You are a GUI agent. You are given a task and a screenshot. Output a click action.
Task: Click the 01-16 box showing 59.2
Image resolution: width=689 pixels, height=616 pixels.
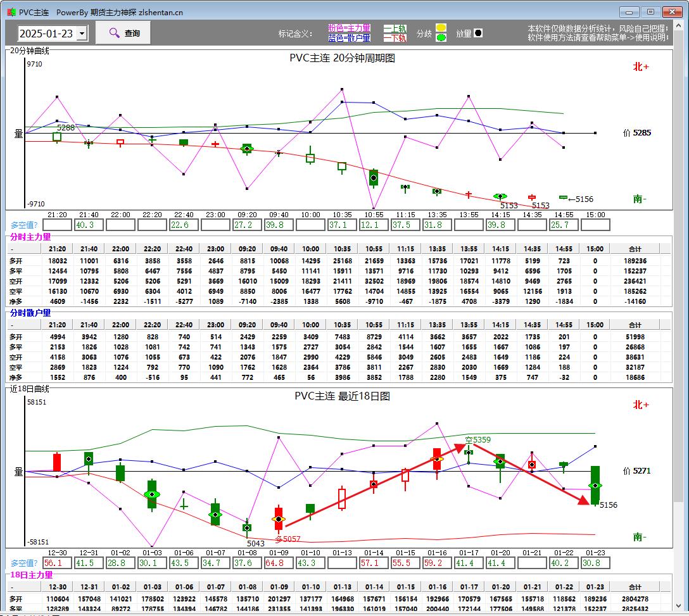[x=437, y=563]
